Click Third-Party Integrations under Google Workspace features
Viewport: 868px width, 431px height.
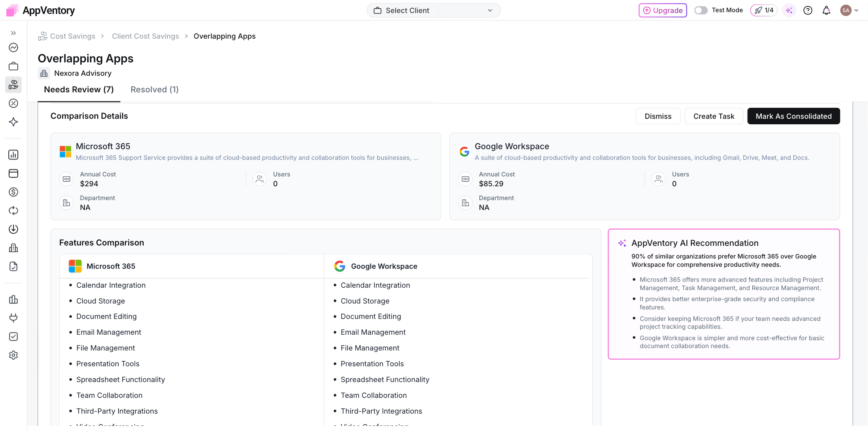[x=381, y=411]
